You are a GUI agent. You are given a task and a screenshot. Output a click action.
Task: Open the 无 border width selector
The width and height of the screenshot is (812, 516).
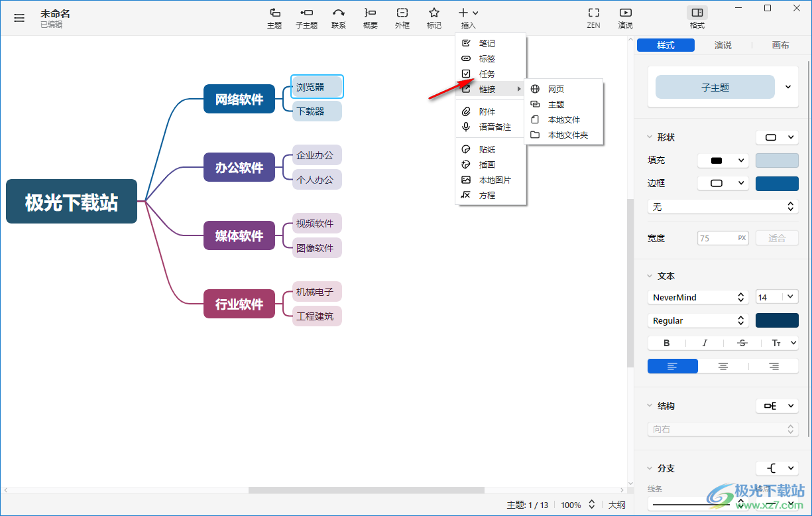coord(723,207)
